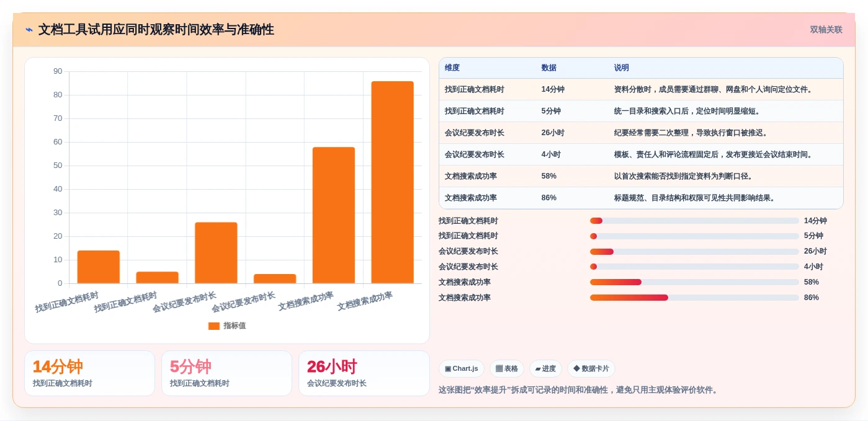Click the table cell 58%

[x=549, y=177]
